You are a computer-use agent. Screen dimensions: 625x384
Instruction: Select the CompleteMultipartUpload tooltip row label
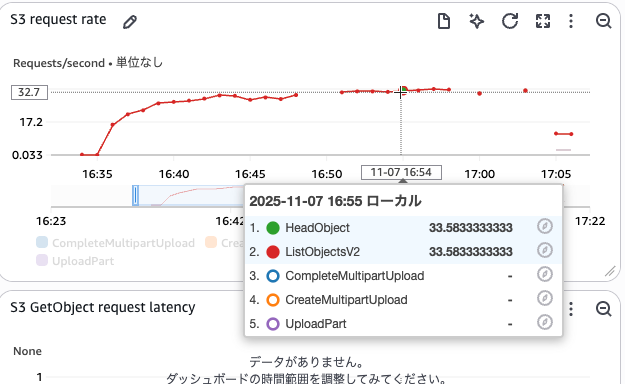pyautogui.click(x=355, y=276)
